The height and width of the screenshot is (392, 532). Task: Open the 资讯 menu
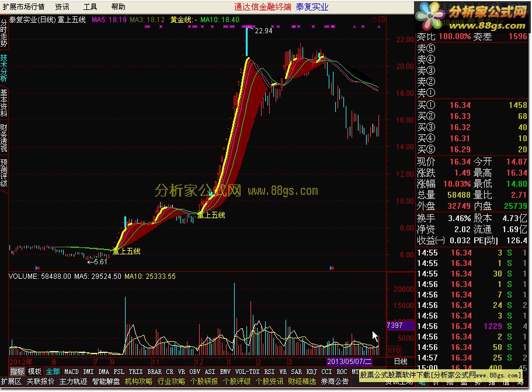62,7
